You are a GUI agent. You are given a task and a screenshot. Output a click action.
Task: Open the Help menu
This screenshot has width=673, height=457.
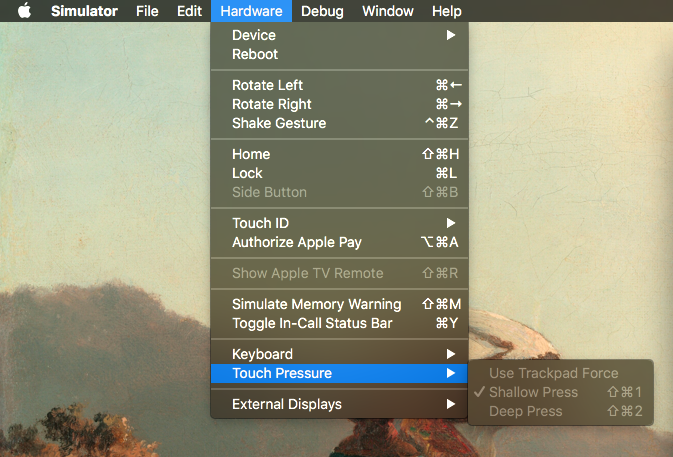pos(447,11)
